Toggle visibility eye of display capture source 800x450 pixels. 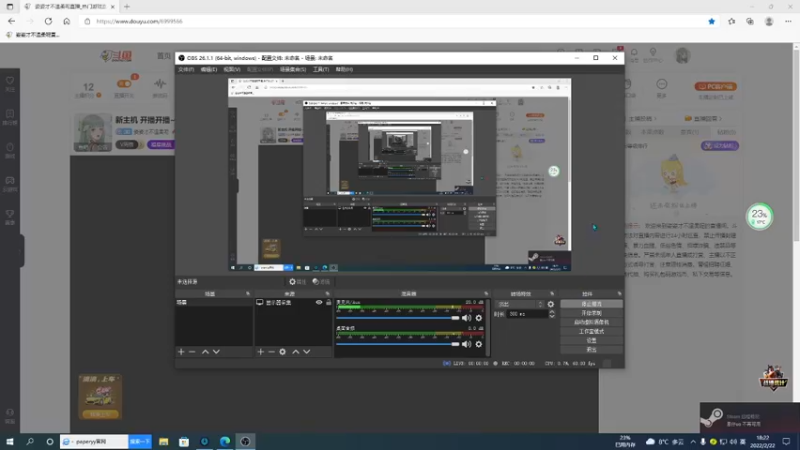click(319, 303)
